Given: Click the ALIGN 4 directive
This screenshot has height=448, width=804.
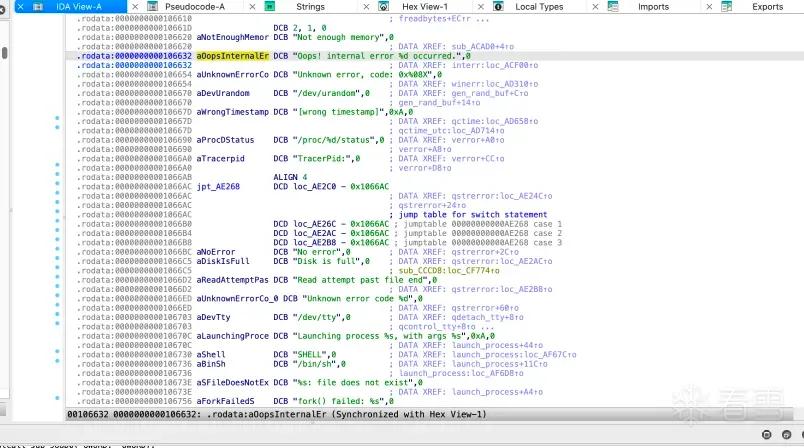Looking at the screenshot, I should tap(290, 177).
